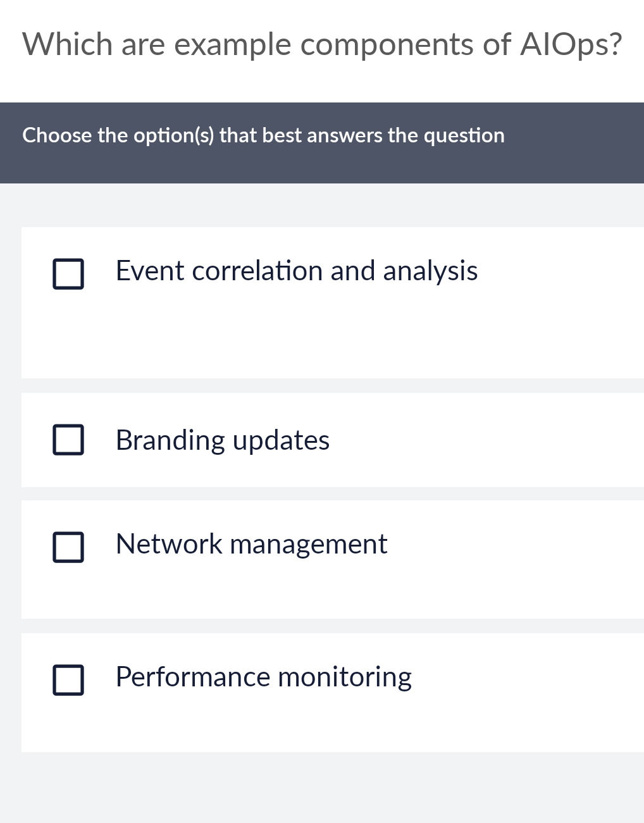Check the Event correlation and analysis checkbox

pos(69,273)
